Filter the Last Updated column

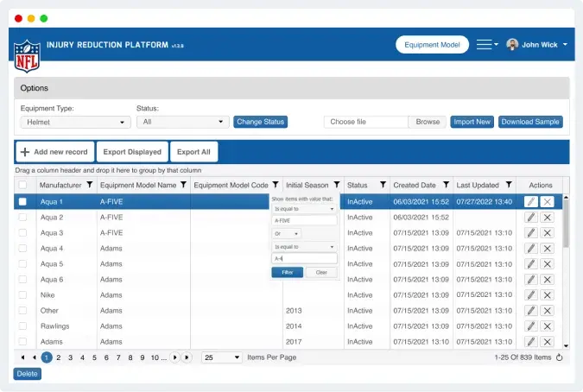(509, 185)
